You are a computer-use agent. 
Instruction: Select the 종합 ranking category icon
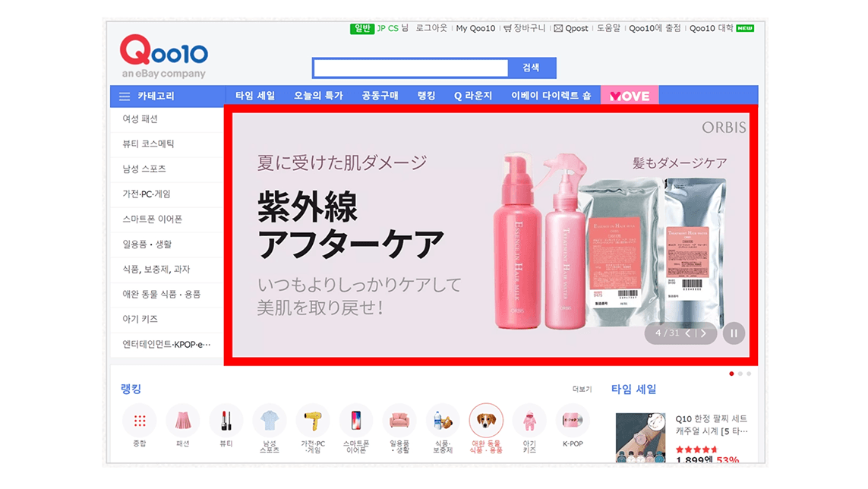140,421
